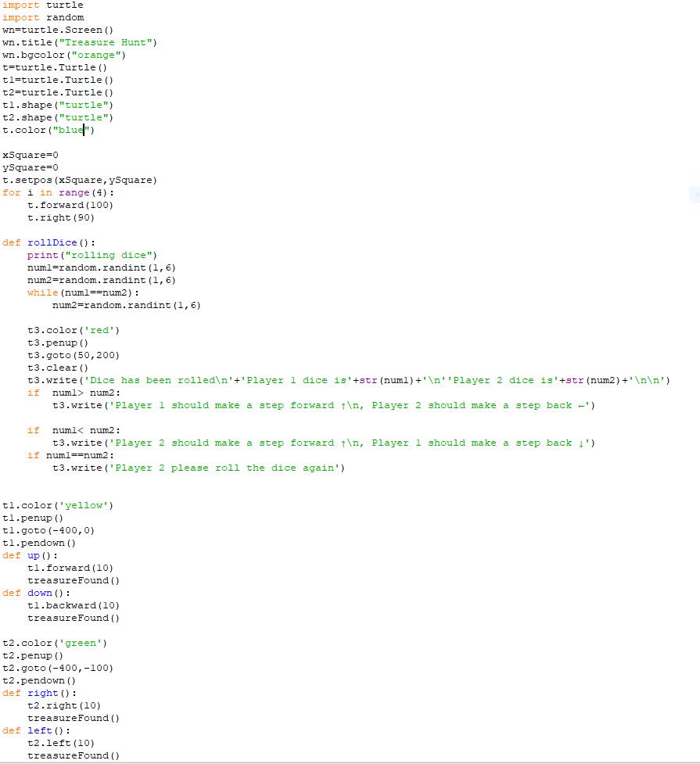Click the t2.pendown() line
The image size is (700, 764).
tap(39, 680)
